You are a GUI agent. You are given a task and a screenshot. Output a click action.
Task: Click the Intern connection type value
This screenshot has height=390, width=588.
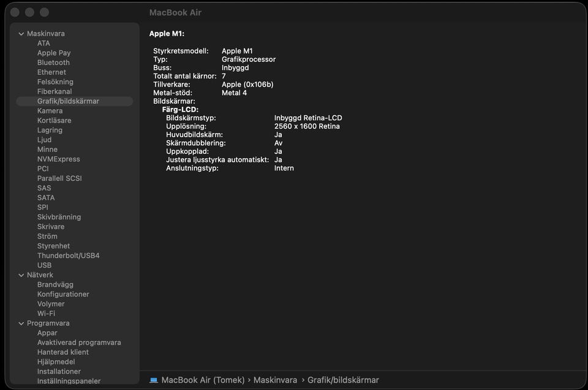284,168
